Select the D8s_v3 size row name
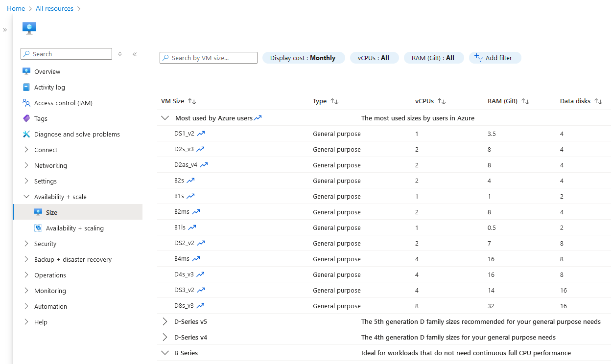The image size is (611, 364). click(x=184, y=306)
